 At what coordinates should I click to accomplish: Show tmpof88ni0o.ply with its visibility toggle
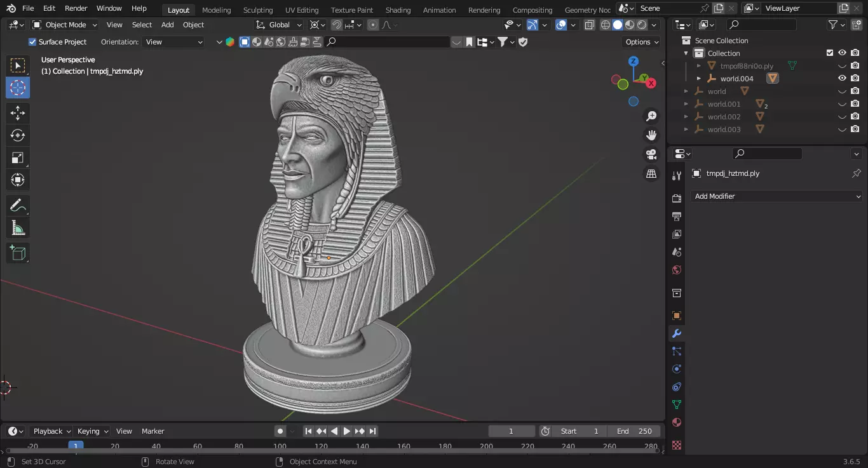842,65
